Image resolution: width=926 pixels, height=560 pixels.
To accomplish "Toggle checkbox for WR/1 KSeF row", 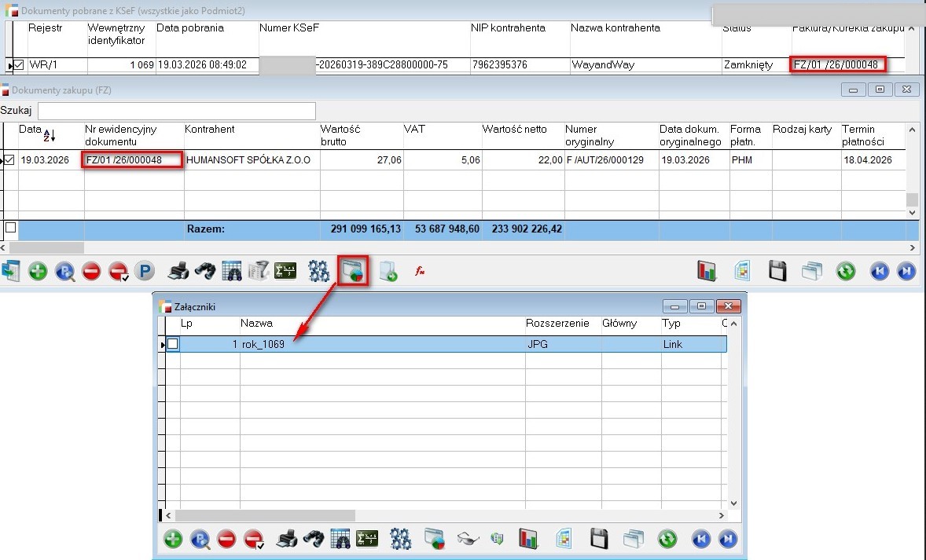I will pos(19,65).
